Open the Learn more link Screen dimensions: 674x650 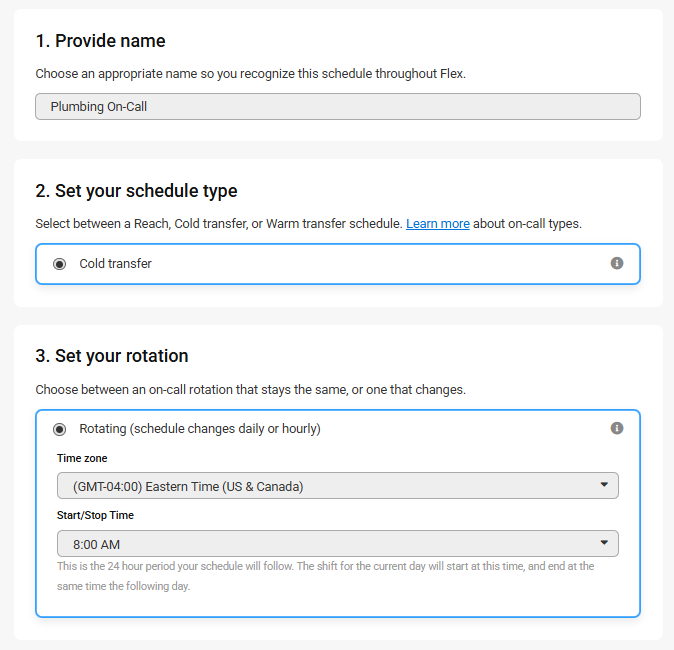437,224
